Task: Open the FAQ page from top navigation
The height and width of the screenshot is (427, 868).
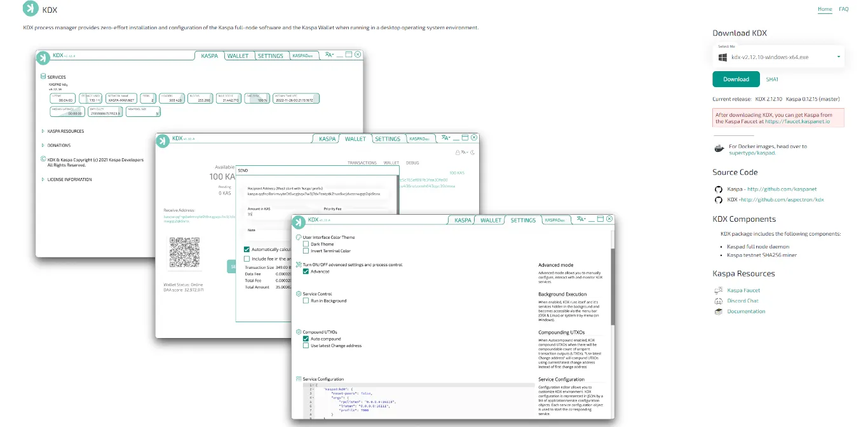Action: (x=843, y=9)
